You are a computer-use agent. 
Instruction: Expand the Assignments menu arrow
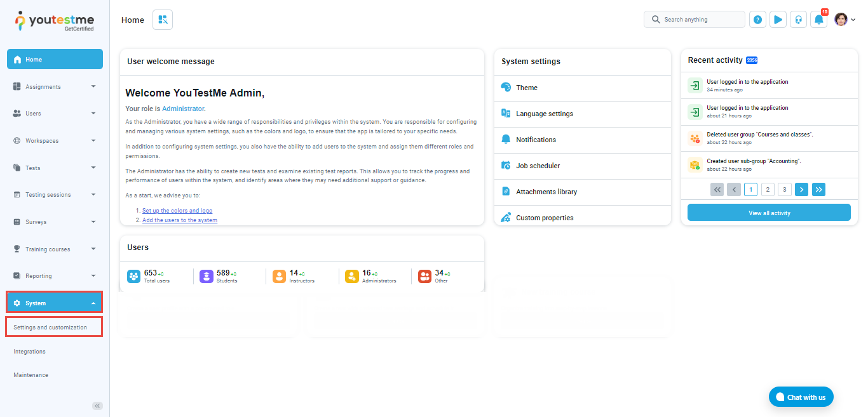coord(93,86)
